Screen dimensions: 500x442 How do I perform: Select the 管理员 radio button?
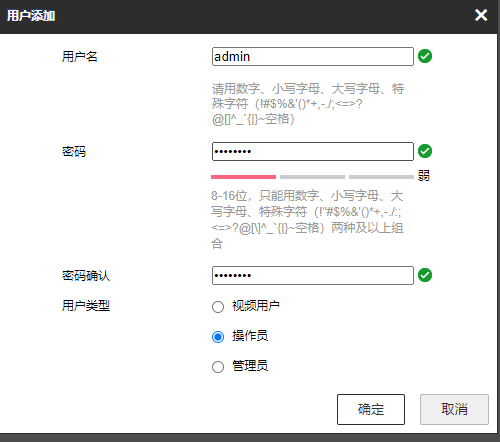(218, 367)
